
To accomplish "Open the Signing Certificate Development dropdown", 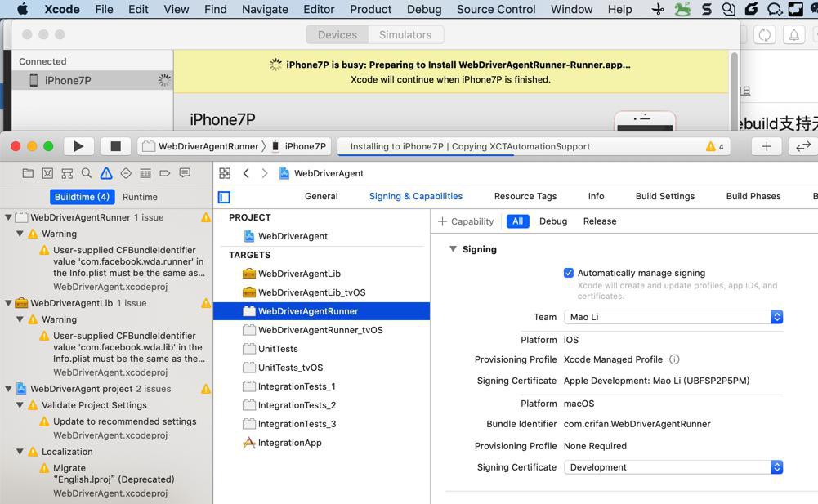I will point(673,467).
